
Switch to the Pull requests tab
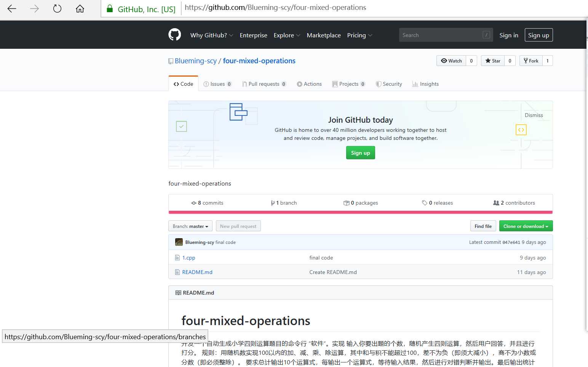tap(264, 84)
